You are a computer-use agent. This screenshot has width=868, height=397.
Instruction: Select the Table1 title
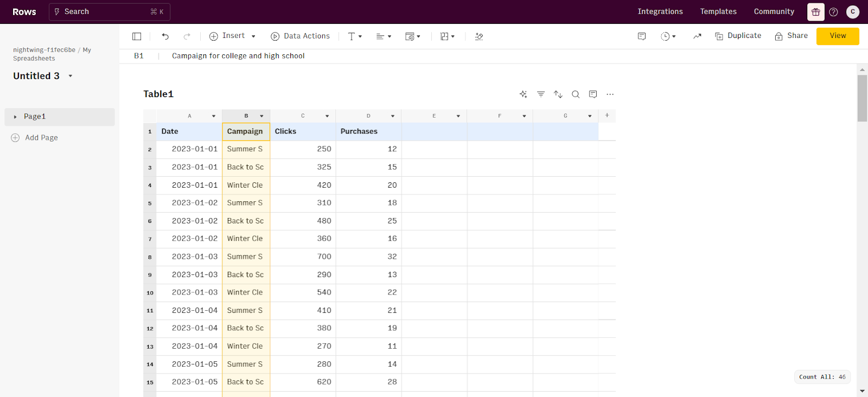pyautogui.click(x=158, y=94)
